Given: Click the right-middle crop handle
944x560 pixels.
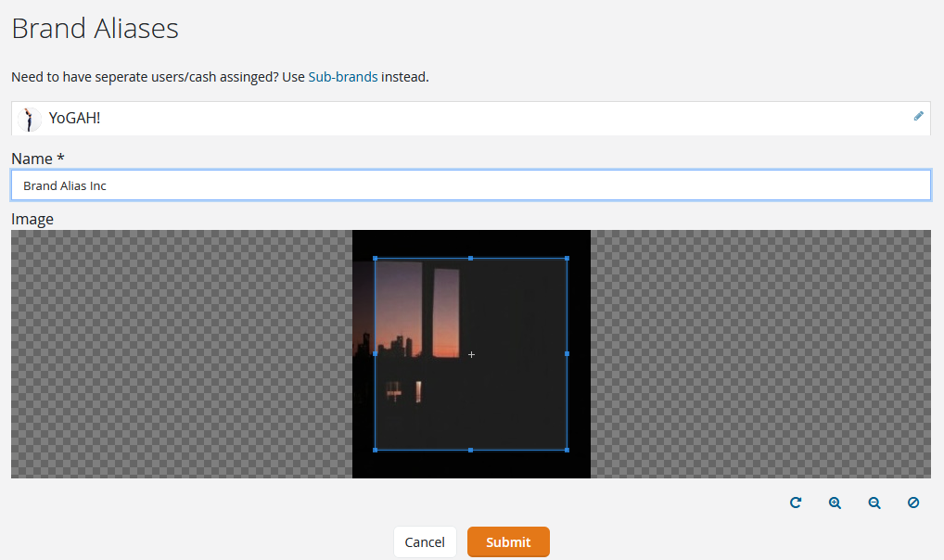Looking at the screenshot, I should click(x=568, y=354).
